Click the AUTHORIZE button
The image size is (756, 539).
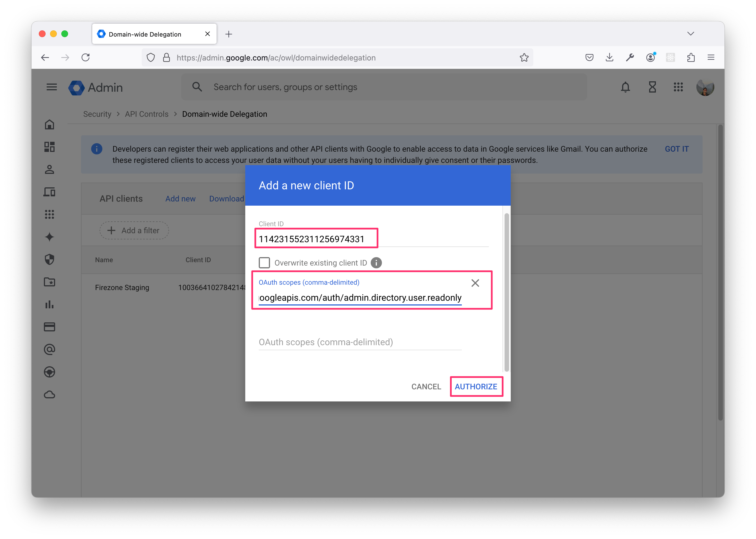click(476, 387)
